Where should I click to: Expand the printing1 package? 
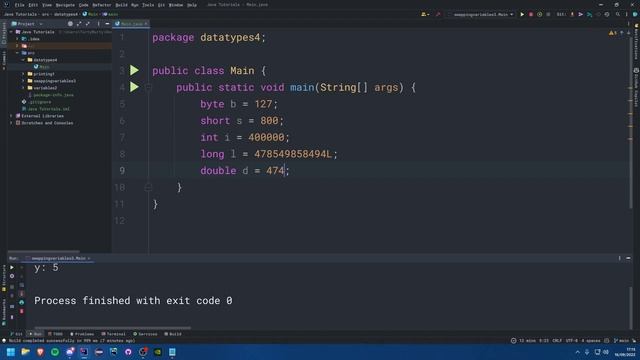tap(23, 74)
